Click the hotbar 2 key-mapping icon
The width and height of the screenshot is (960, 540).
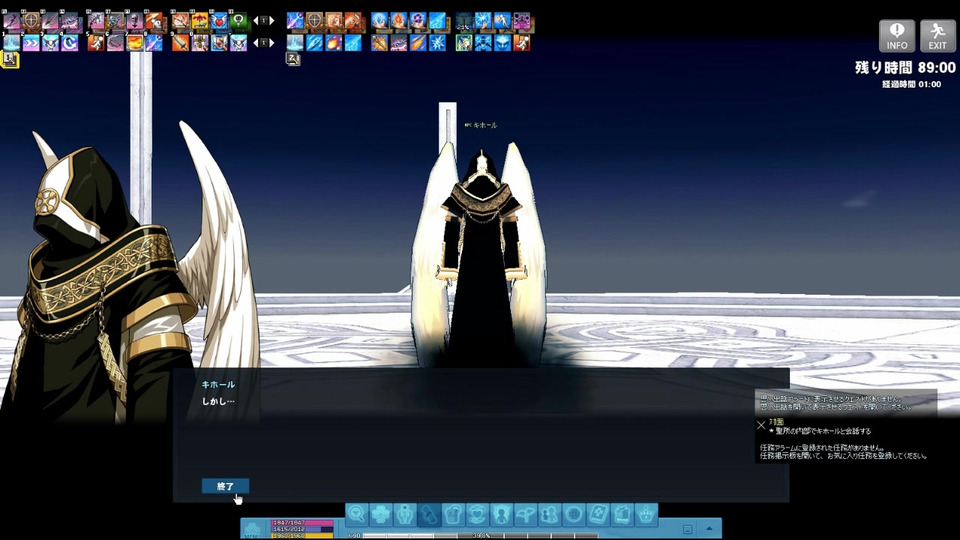pos(293,59)
